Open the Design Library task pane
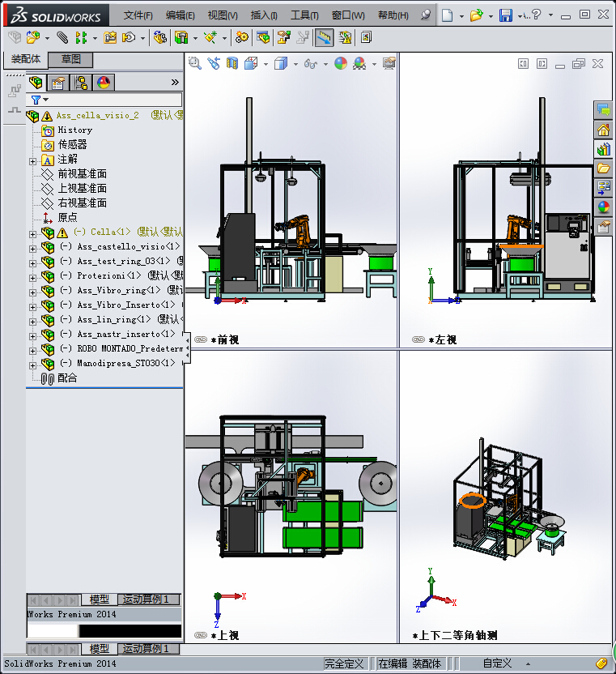 [604, 149]
